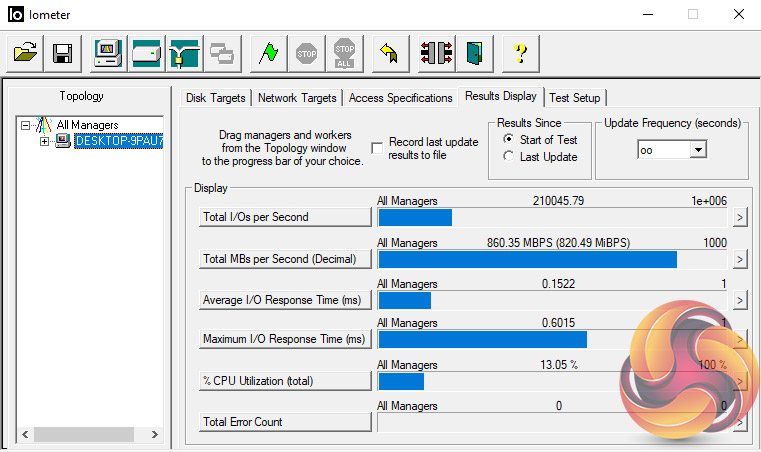Open the arrow beside Average Response Time bar
This screenshot has height=452, width=761.
[739, 301]
